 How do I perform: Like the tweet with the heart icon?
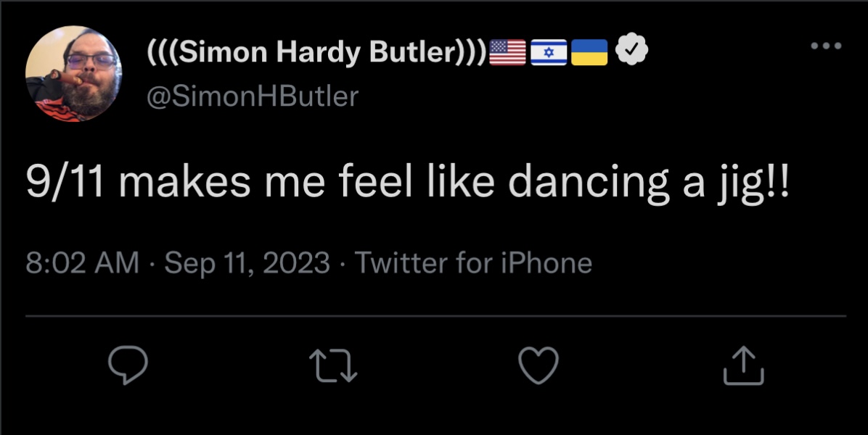tap(539, 363)
